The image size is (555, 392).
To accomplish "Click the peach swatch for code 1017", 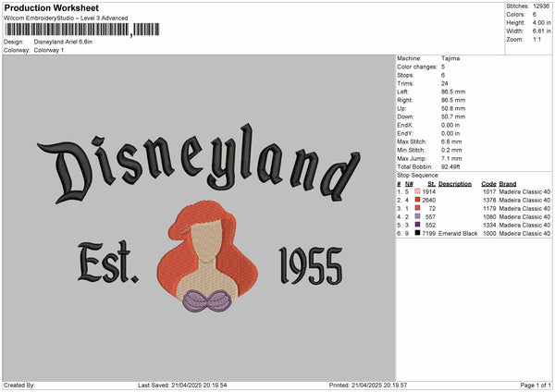I will 417,191.
